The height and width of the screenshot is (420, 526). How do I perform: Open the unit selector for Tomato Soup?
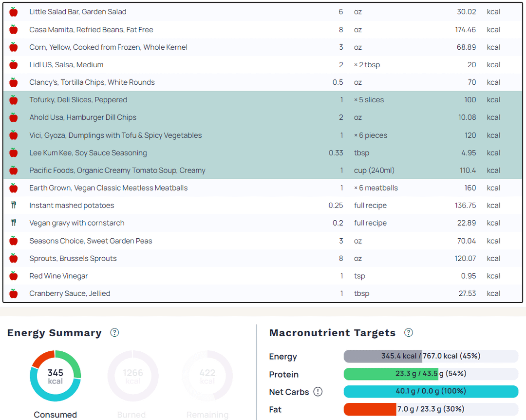point(374,171)
